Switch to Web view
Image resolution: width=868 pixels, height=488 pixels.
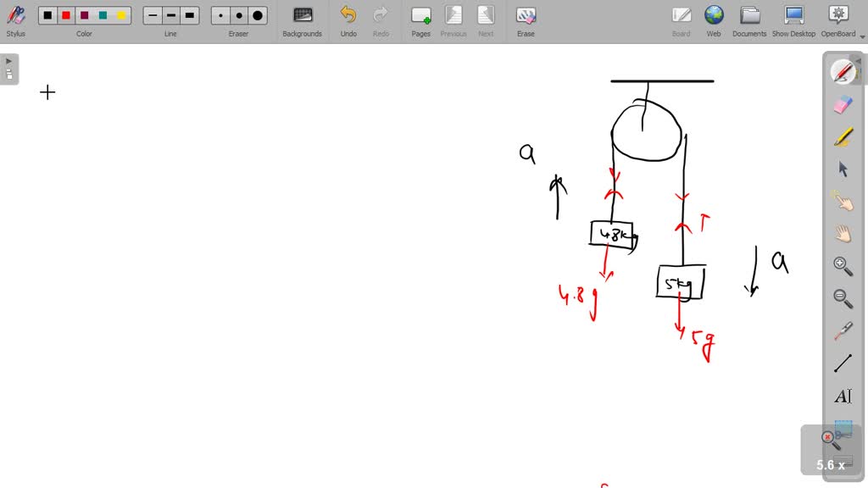click(714, 20)
